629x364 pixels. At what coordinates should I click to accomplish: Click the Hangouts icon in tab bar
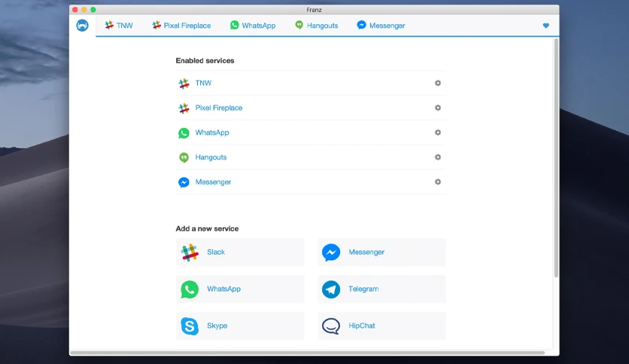pyautogui.click(x=299, y=26)
